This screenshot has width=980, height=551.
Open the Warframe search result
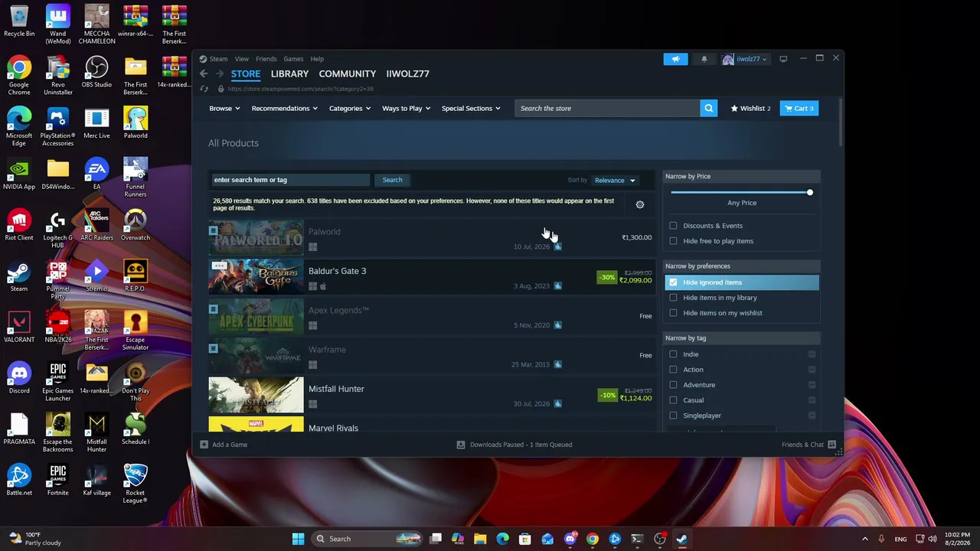pos(430,356)
